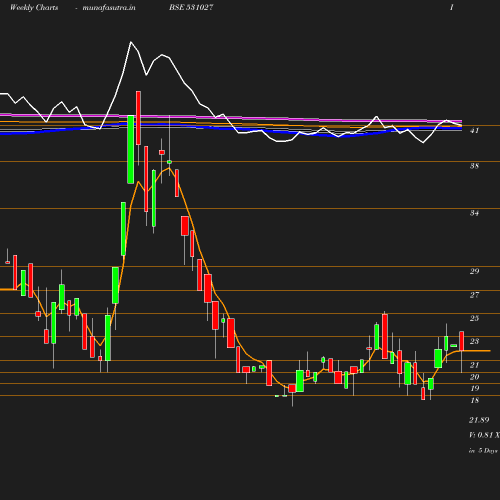Viewport: 500px width, 500px height.
Task: Click the price axis label 18
Action: pos(474,400)
